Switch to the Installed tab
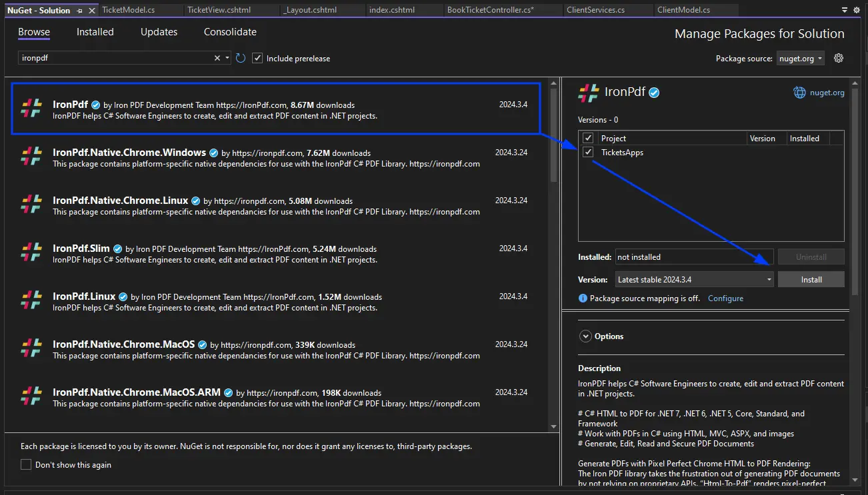This screenshot has width=868, height=495. click(x=95, y=32)
